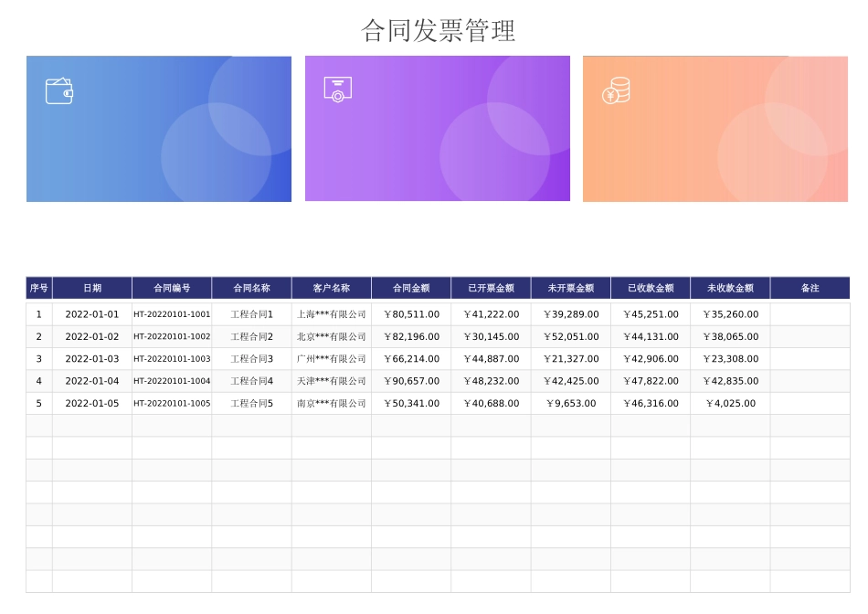Select the 备注 cell of row 2
Viewport: 868px width, 614px height.
pos(812,336)
